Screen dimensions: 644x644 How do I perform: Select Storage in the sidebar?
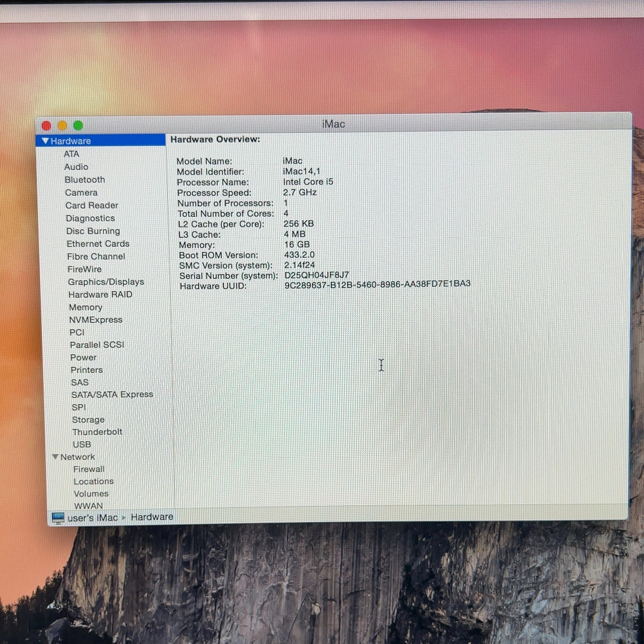88,420
